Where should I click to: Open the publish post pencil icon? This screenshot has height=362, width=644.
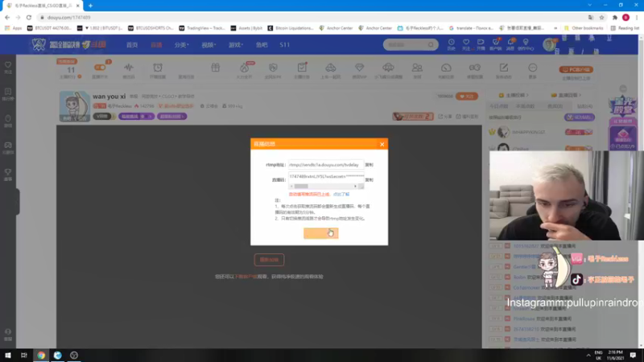coord(504,68)
